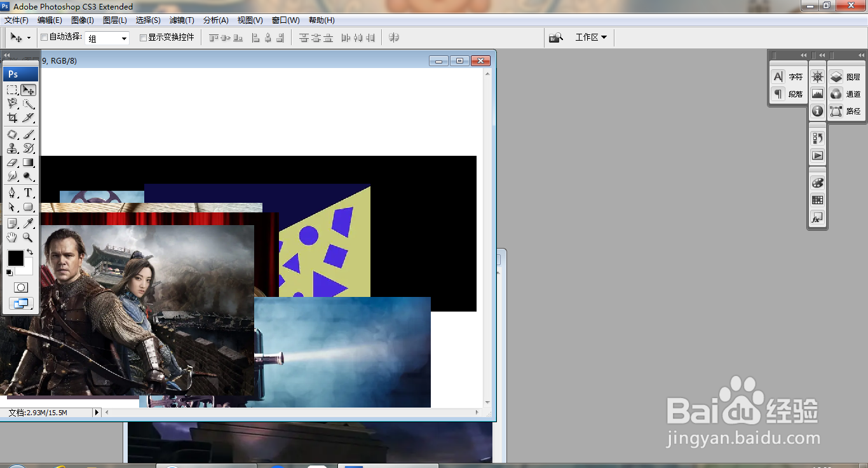
Task: Open the Channels (通道) panel
Action: pos(845,94)
